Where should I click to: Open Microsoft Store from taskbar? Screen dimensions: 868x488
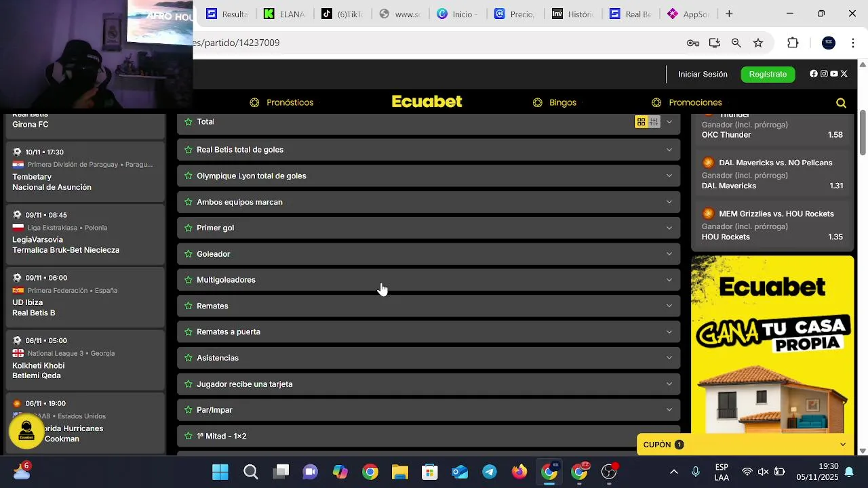(x=430, y=472)
